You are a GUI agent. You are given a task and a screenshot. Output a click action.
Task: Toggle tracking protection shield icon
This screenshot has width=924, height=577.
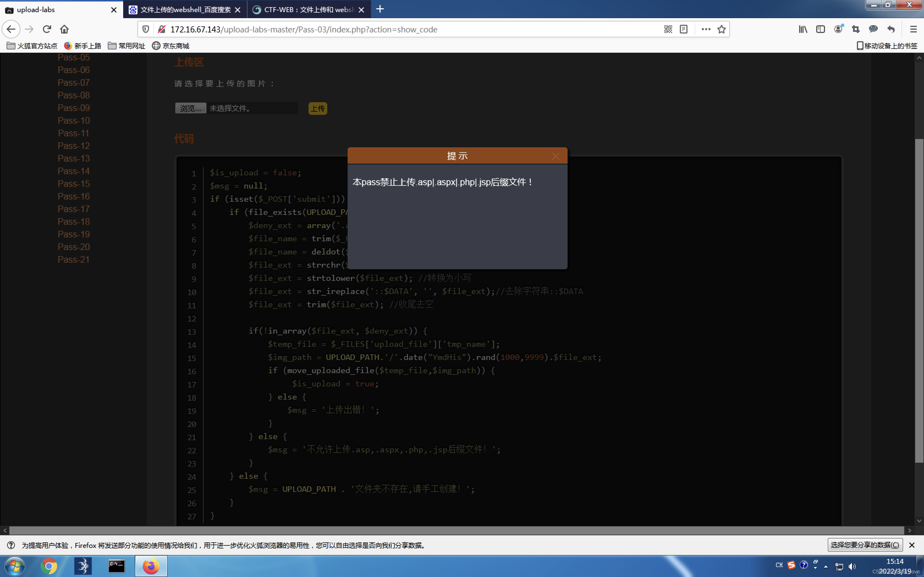coord(146,29)
